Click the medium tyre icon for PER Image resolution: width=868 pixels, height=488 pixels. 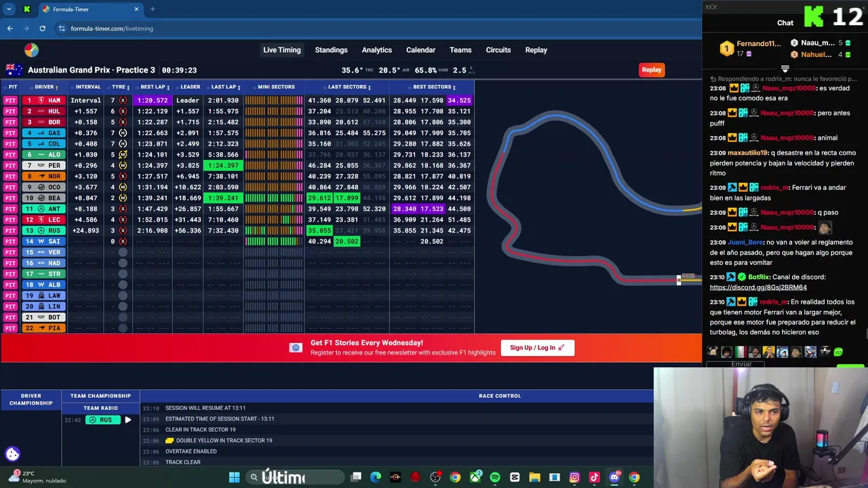pos(123,165)
